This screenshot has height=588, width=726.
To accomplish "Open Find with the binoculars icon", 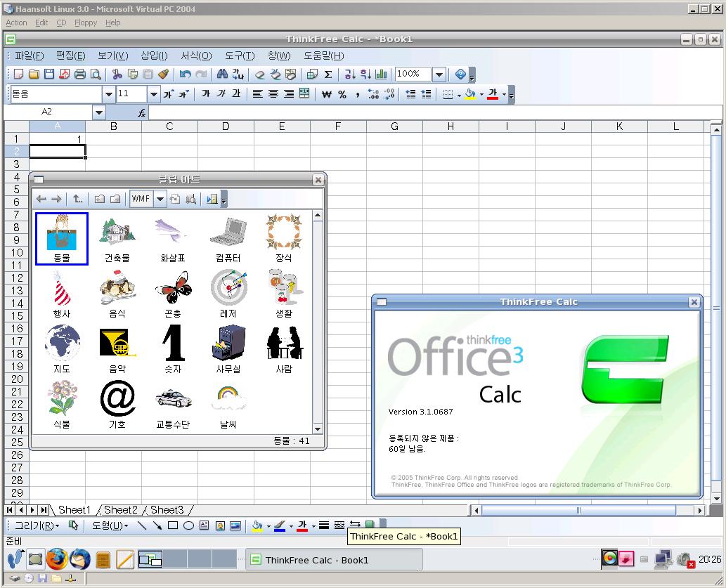I will tap(222, 74).
